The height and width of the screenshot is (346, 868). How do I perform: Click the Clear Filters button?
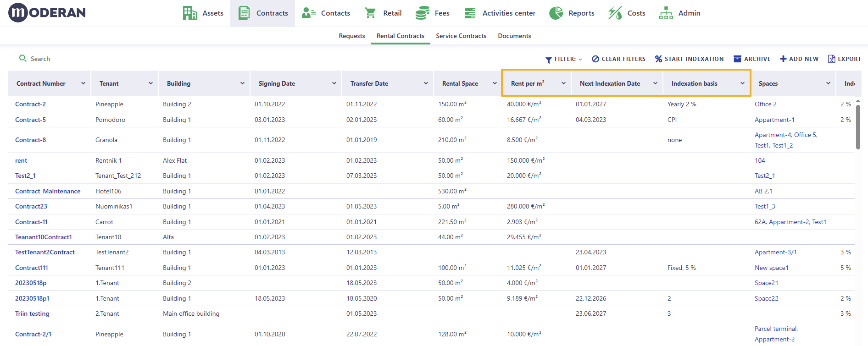click(618, 59)
